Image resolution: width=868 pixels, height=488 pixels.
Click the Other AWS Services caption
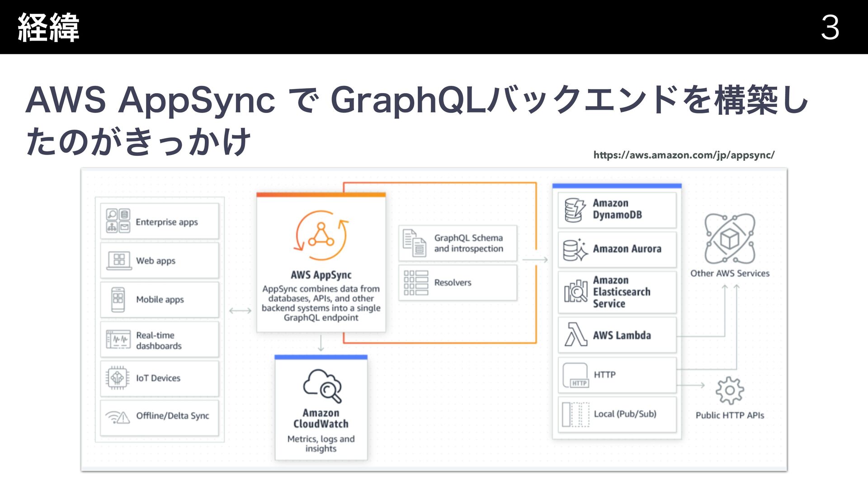click(x=730, y=273)
